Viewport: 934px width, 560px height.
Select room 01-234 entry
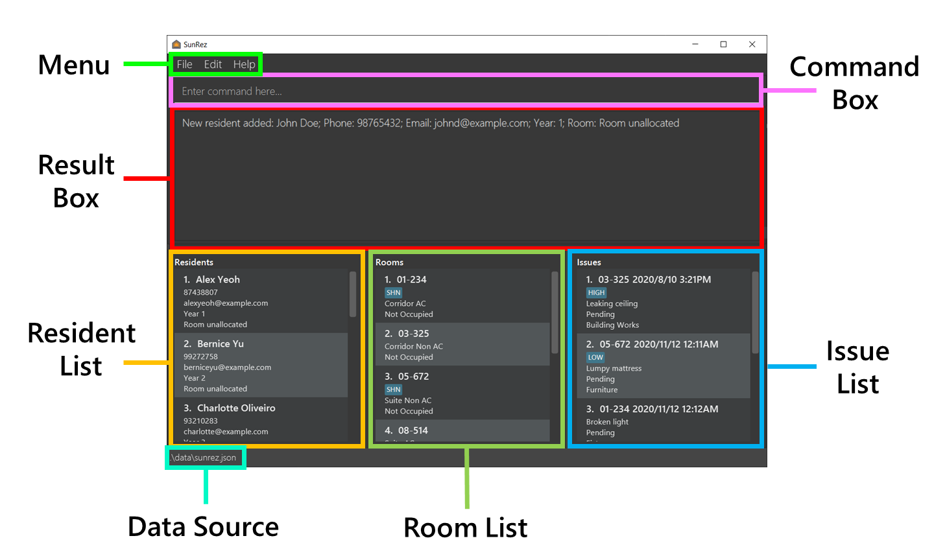[x=462, y=296]
